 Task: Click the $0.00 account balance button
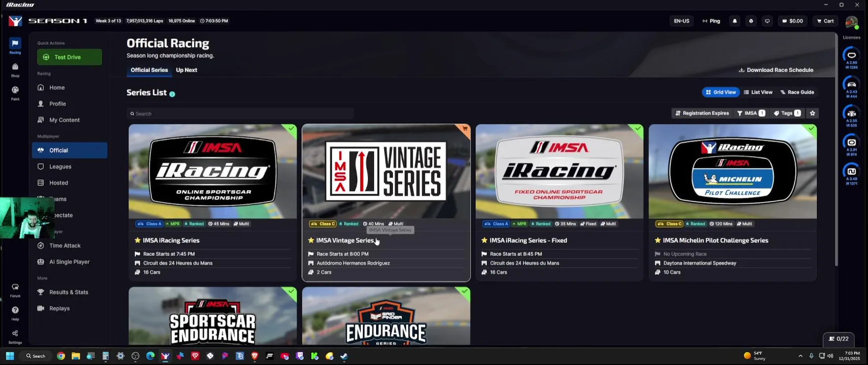click(x=792, y=21)
